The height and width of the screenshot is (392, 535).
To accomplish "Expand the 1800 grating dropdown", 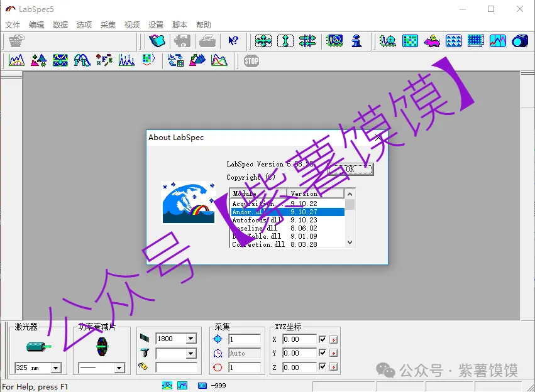I will 191,339.
